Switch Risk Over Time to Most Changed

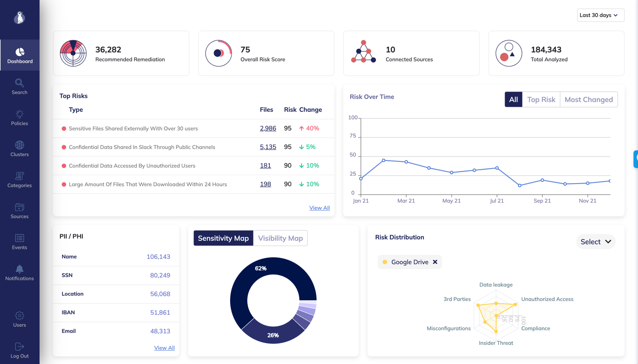click(x=589, y=99)
